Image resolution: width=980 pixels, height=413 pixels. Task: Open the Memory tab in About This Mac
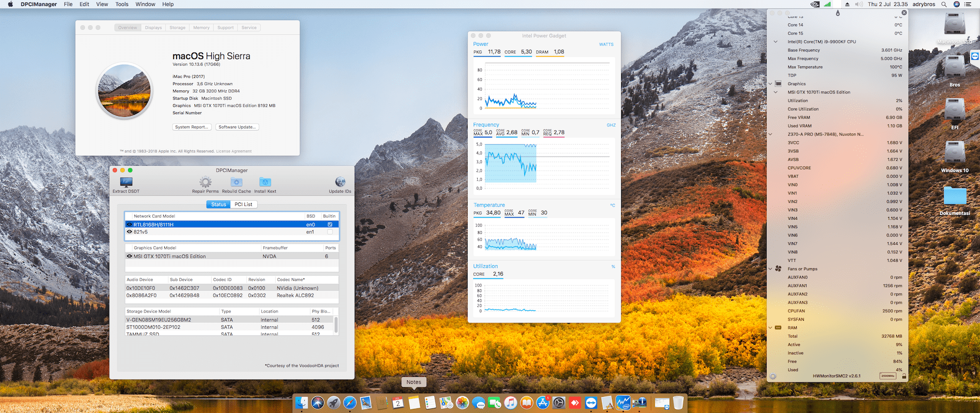[x=201, y=28]
